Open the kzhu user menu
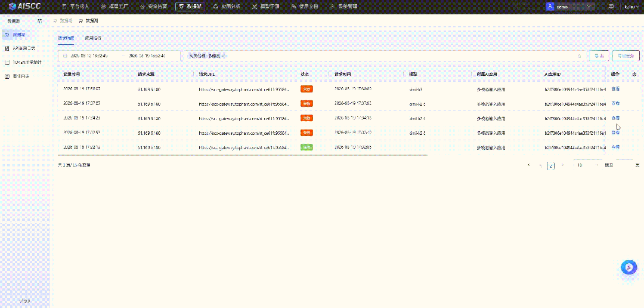Viewport: 644px width, 308px height. (631, 7)
